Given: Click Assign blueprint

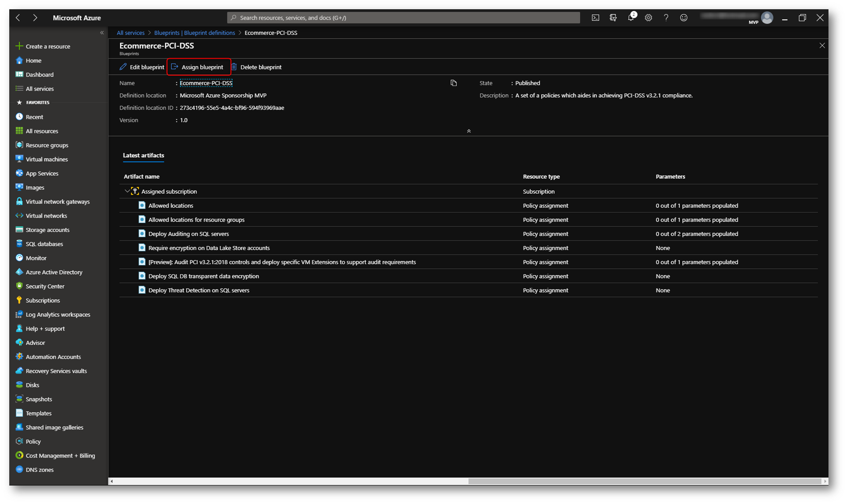Looking at the screenshot, I should click(x=197, y=67).
